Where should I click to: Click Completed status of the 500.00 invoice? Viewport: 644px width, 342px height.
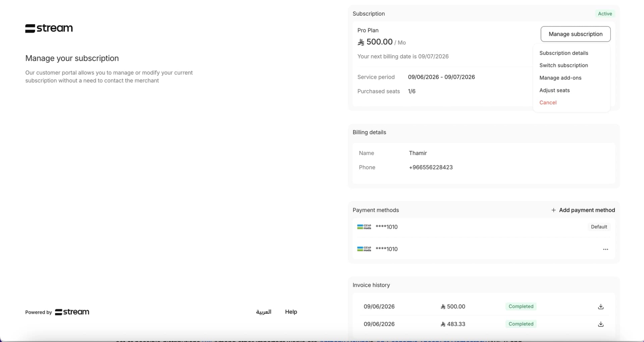[521, 306]
